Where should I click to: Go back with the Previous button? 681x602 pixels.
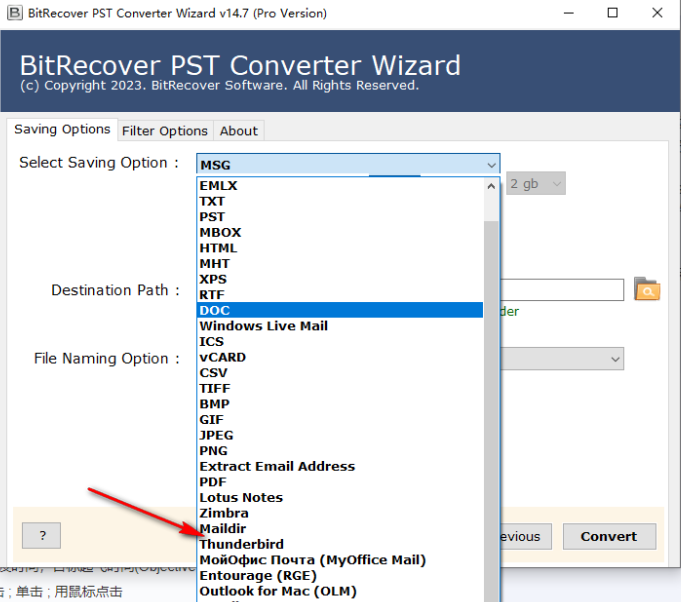tap(526, 536)
